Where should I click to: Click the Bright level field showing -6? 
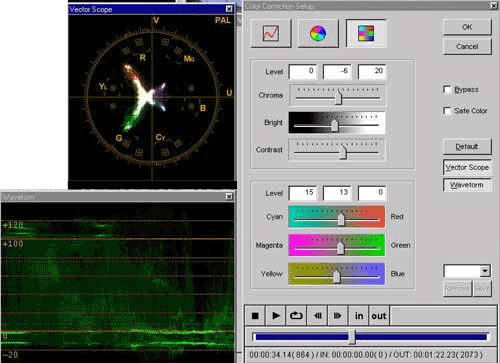(x=337, y=71)
